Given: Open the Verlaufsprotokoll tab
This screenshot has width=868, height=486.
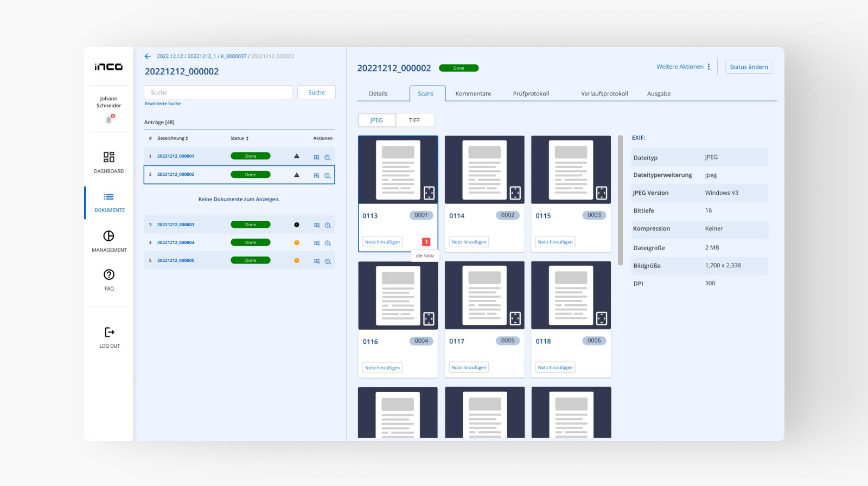Looking at the screenshot, I should pyautogui.click(x=604, y=93).
